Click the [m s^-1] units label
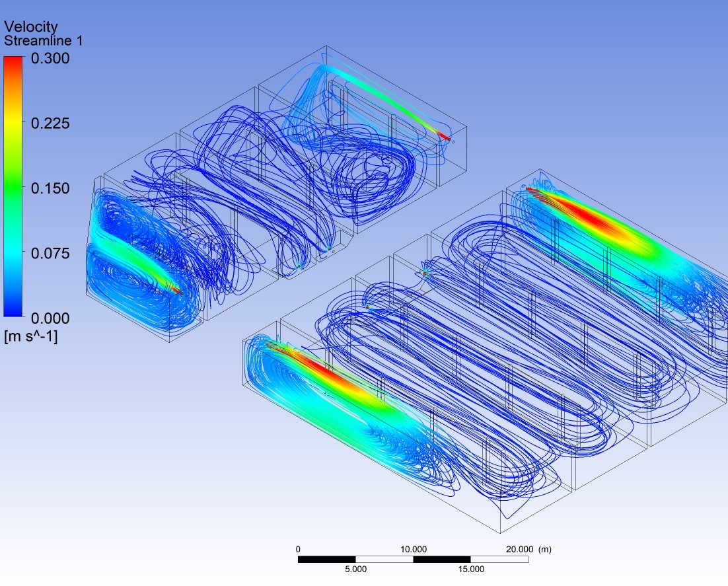728x586 pixels. 31,337
